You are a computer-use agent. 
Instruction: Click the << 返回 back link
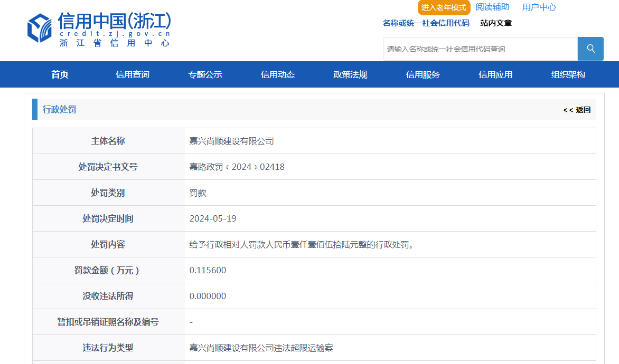577,110
